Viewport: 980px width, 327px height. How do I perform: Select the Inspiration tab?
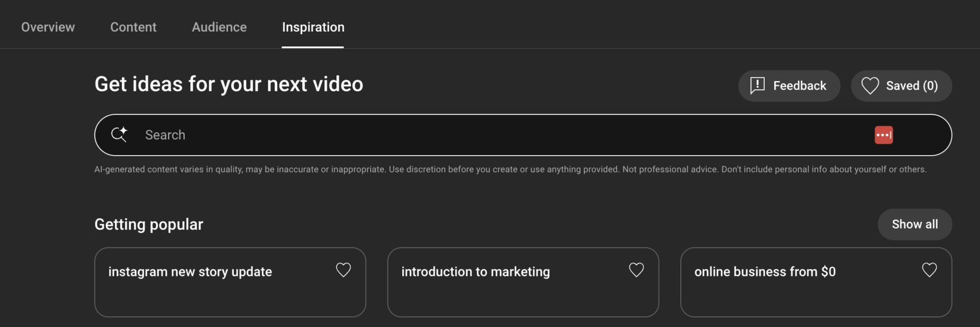pos(313,27)
